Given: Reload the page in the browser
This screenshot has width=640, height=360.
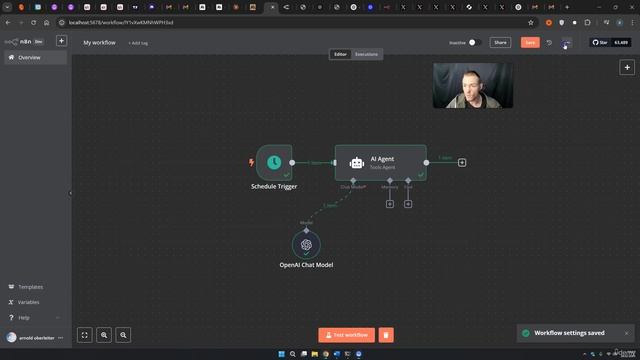Looking at the screenshot, I should point(33,22).
